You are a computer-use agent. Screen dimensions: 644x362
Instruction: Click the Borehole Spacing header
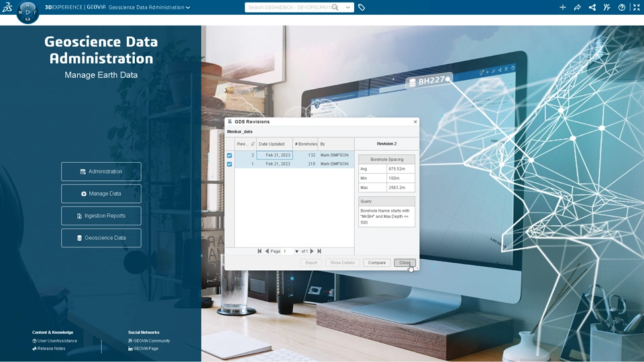tap(386, 160)
